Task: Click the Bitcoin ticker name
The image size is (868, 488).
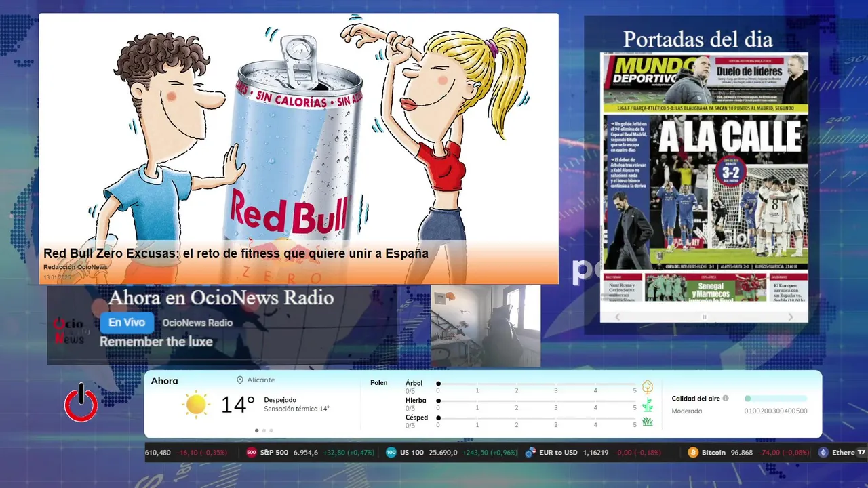Action: pyautogui.click(x=713, y=453)
